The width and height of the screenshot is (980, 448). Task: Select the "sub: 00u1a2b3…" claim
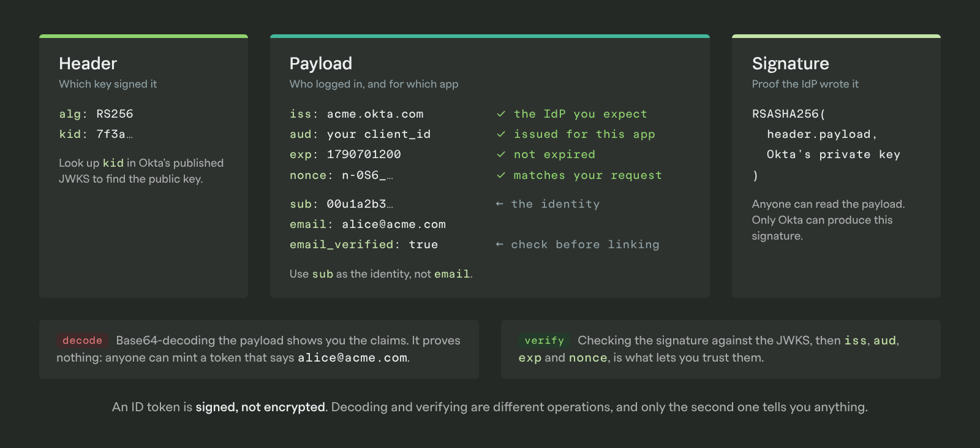point(342,204)
